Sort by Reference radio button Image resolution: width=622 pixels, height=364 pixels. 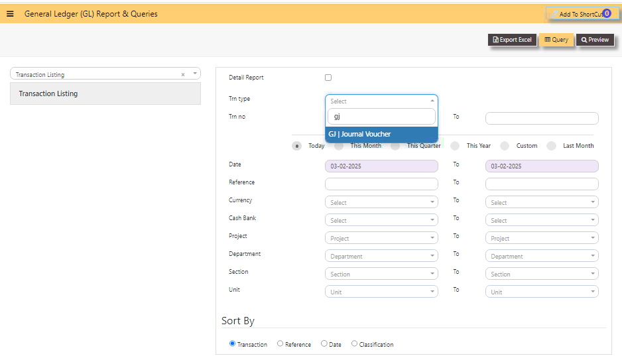(x=280, y=343)
